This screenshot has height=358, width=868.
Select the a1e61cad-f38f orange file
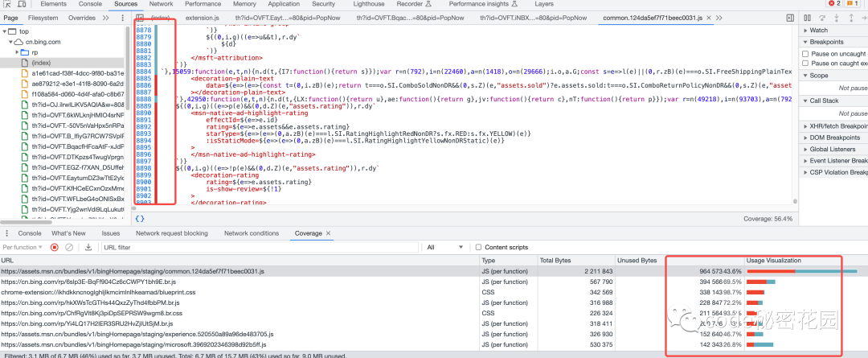72,73
